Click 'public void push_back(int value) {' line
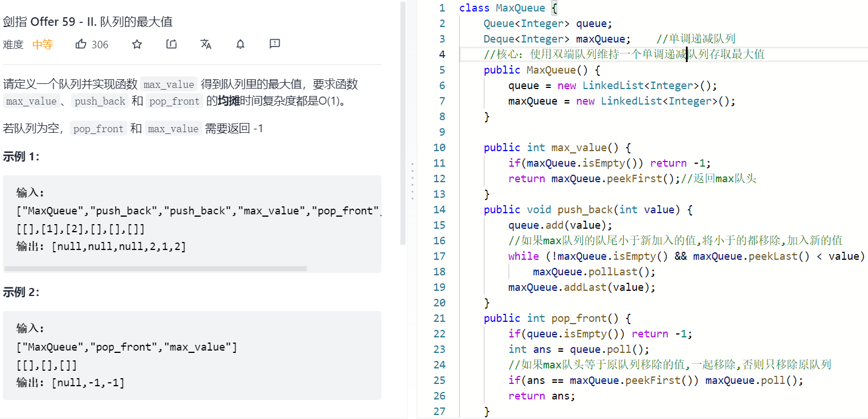This screenshot has width=868, height=419. click(x=588, y=210)
